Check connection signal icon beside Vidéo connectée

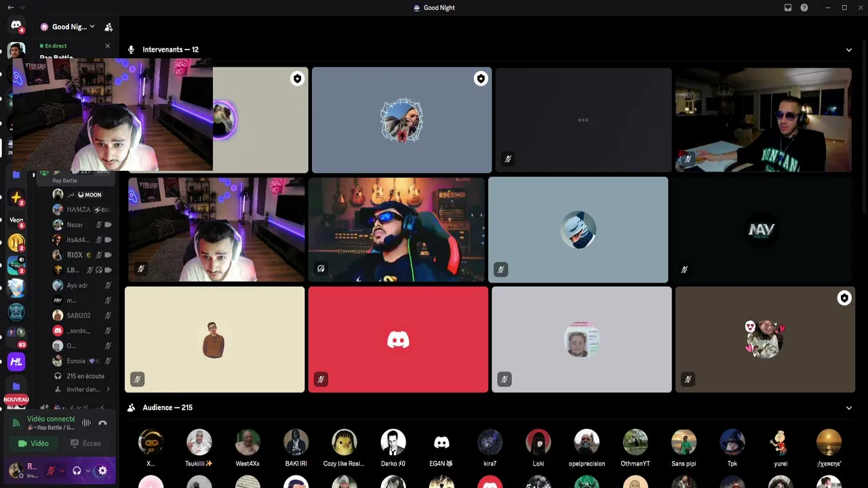pyautogui.click(x=16, y=423)
